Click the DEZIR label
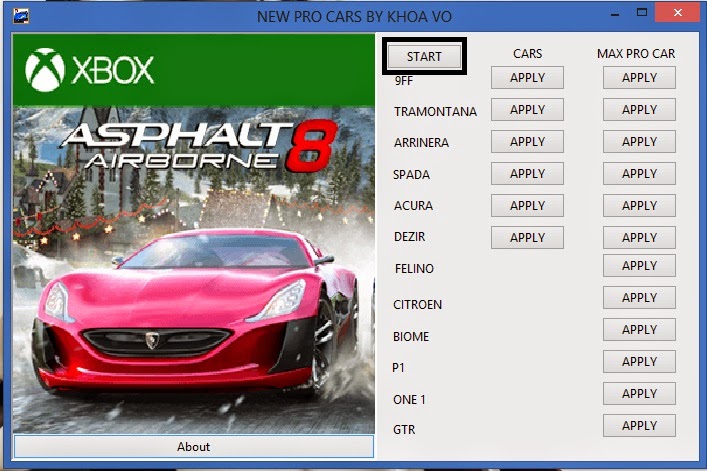 [x=409, y=237]
